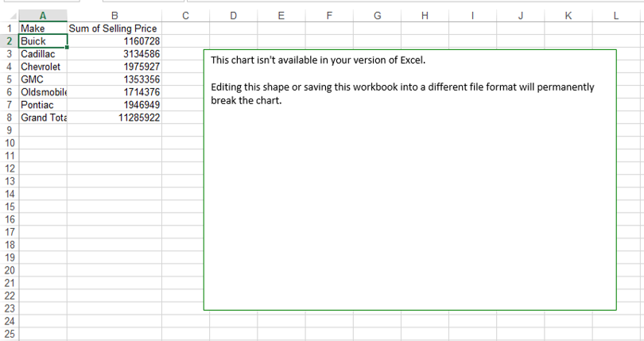The width and height of the screenshot is (644, 341).
Task: Select cell A2 containing Buick
Action: (x=41, y=41)
